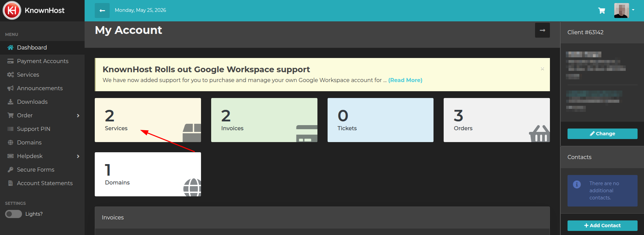Image resolution: width=644 pixels, height=235 pixels.
Task: Toggle the Lights switch
Action: 14,214
